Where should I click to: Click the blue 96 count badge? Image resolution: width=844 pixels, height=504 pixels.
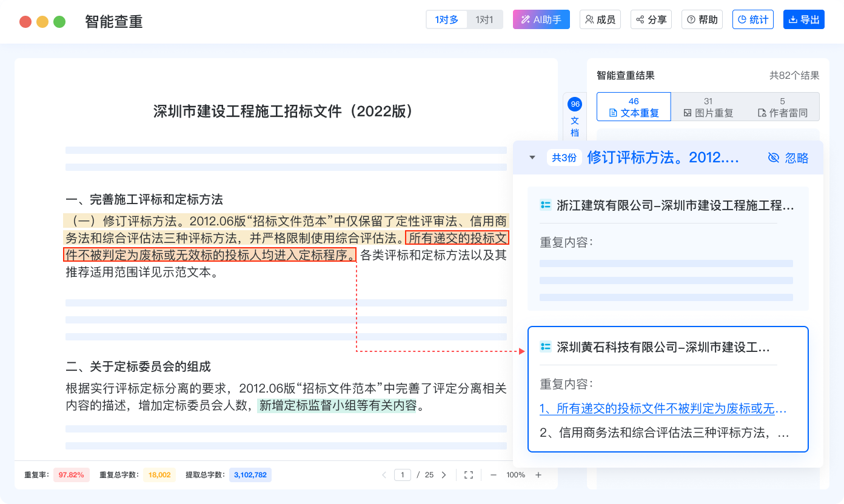575,104
